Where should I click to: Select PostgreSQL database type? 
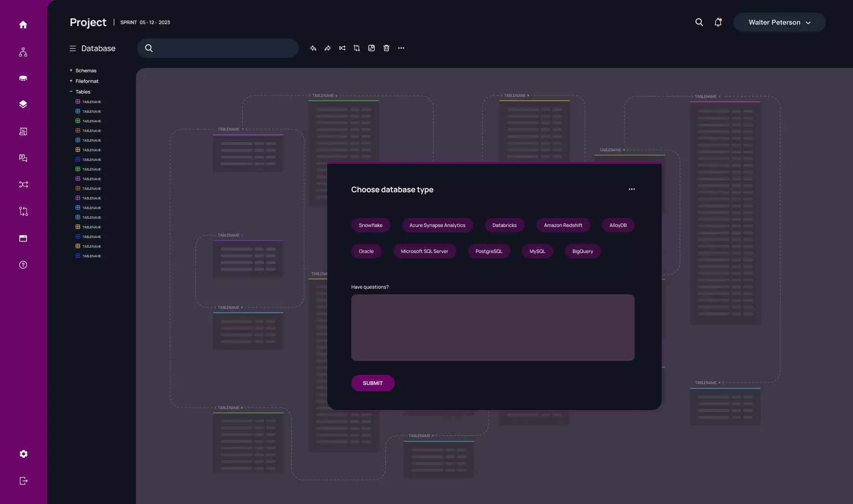(489, 251)
